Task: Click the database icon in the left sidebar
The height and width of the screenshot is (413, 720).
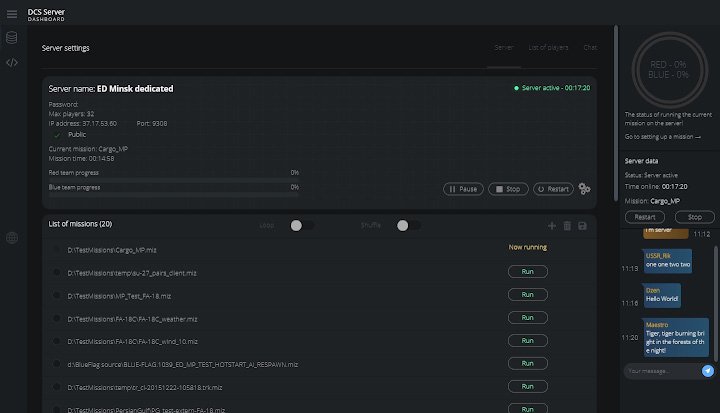Action: 12,38
